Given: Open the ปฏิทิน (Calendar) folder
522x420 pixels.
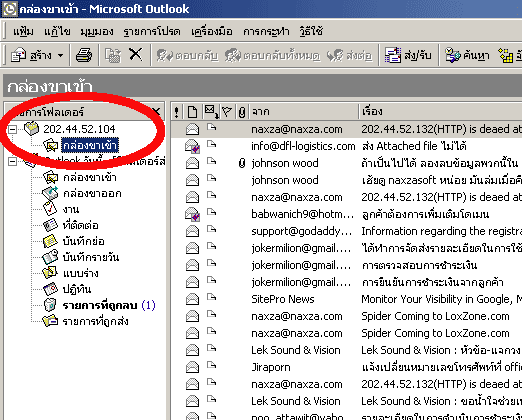Looking at the screenshot, I should pos(77,289).
